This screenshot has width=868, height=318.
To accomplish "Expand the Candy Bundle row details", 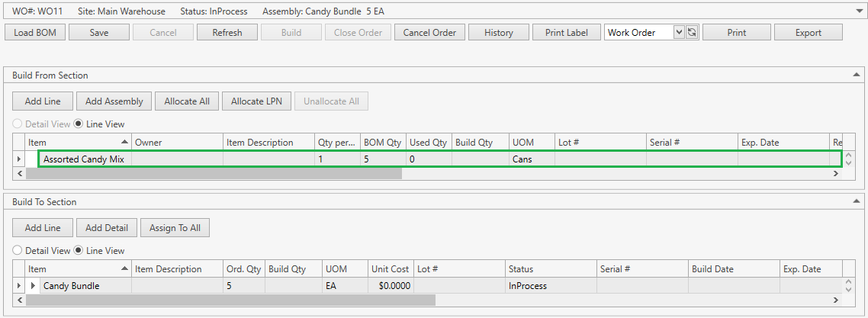I will coord(33,286).
